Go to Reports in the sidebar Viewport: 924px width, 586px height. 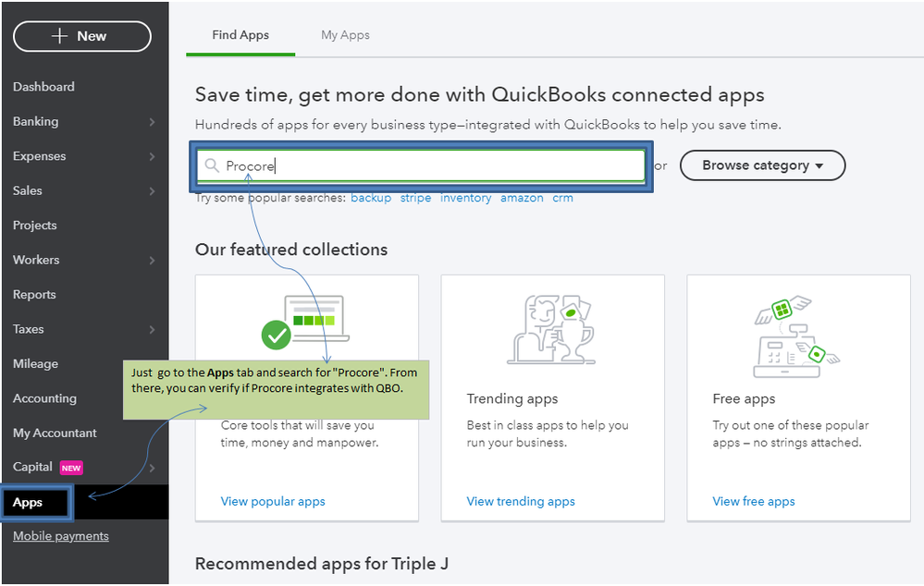[34, 295]
